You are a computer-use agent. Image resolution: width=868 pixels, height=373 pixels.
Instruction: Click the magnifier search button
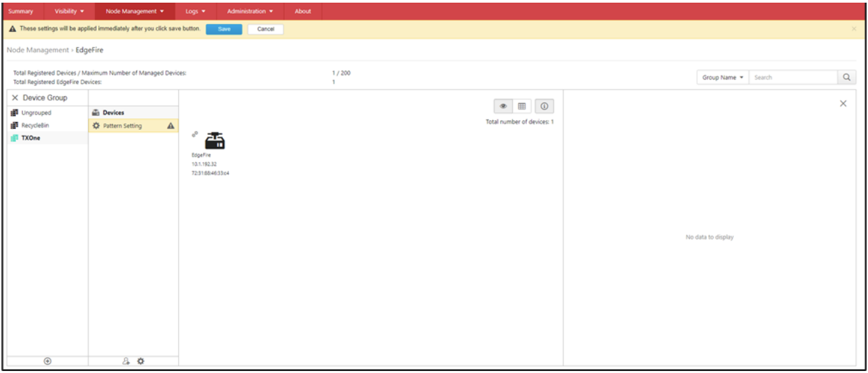tap(847, 77)
